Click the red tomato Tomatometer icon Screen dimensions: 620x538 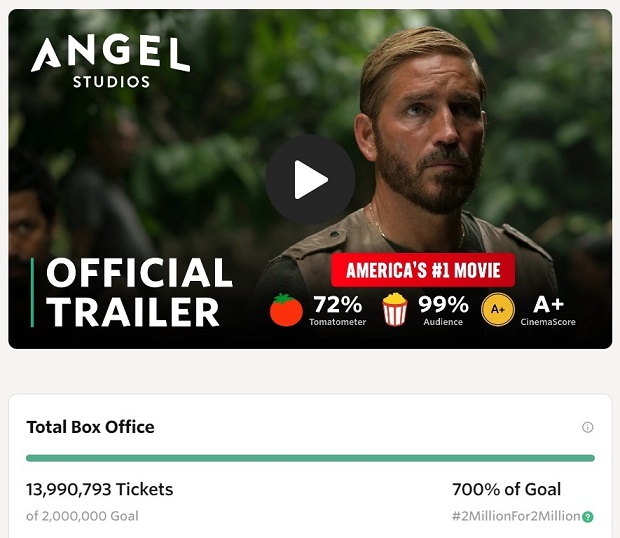coord(286,310)
